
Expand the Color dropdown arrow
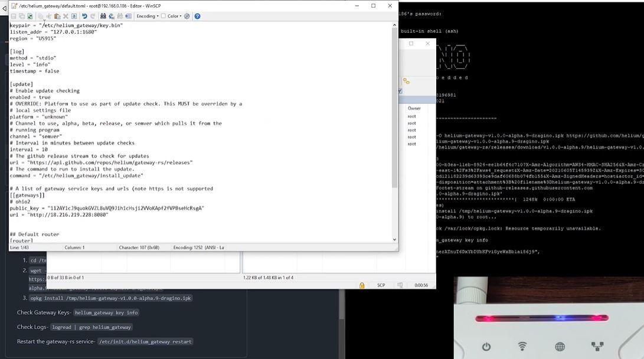(x=181, y=16)
